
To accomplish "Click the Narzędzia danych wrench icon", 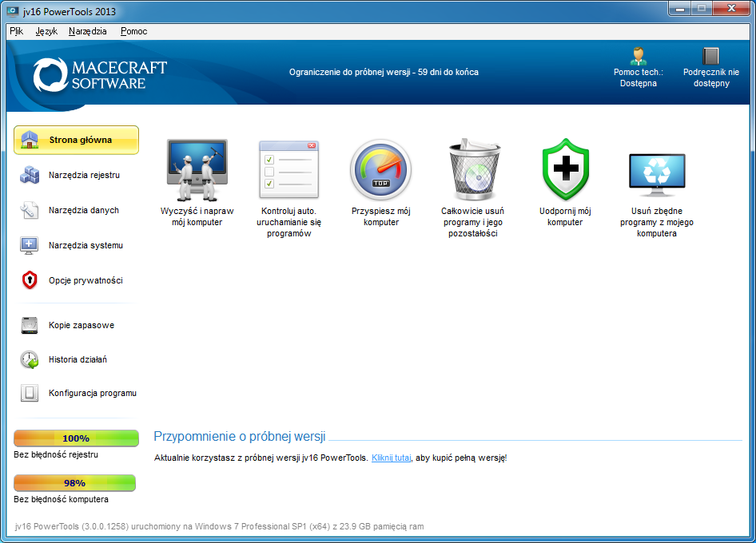I will [30, 210].
